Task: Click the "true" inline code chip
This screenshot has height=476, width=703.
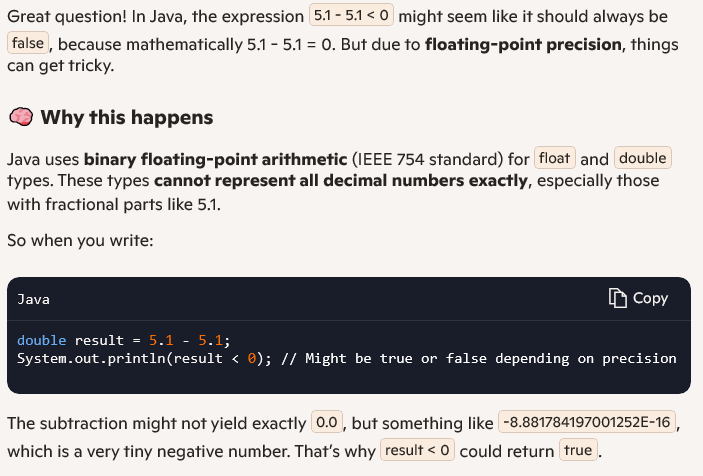Action: [578, 450]
